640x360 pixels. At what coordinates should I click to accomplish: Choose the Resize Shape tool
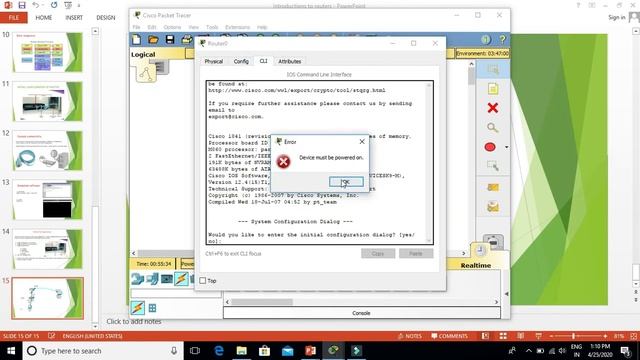pos(493,166)
